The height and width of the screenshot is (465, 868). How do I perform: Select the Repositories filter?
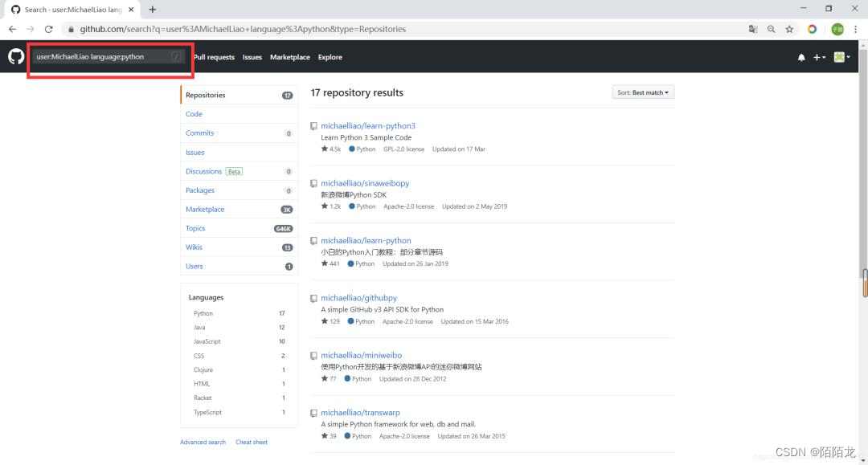(x=240, y=95)
